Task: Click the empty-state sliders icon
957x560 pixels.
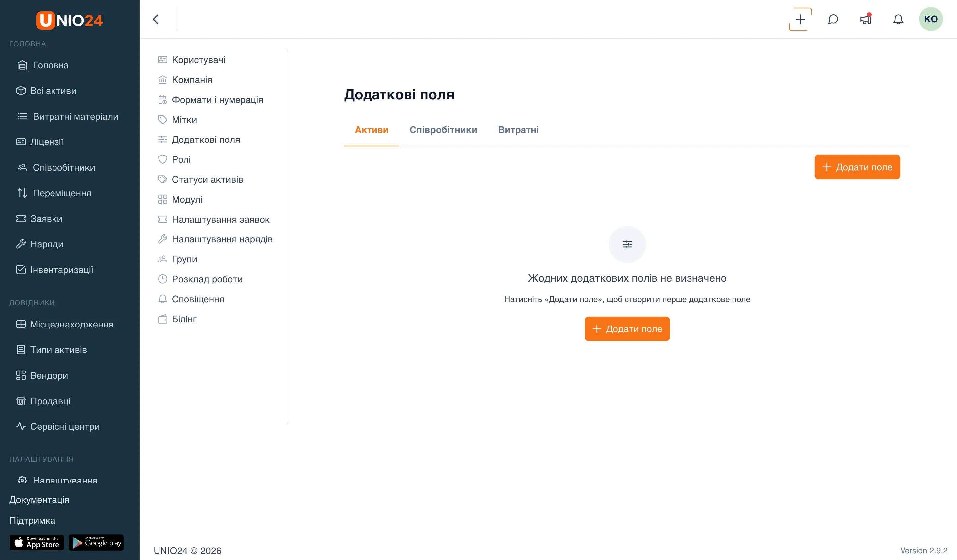Action: [x=627, y=244]
